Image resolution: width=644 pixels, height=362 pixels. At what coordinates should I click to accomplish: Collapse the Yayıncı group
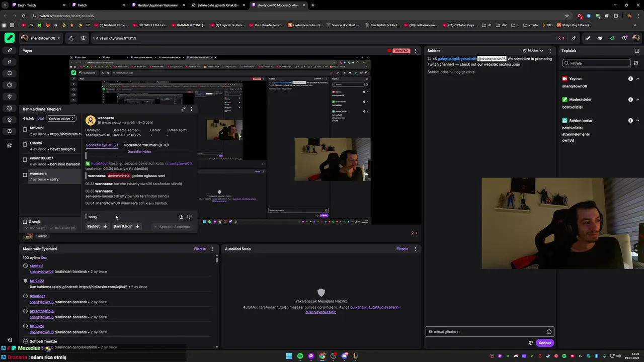click(x=637, y=79)
